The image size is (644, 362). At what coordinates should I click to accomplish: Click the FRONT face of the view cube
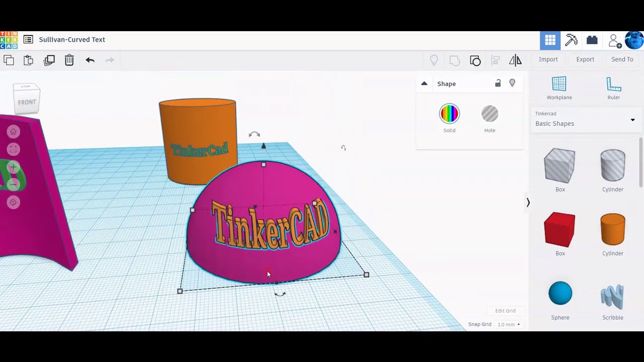[27, 102]
